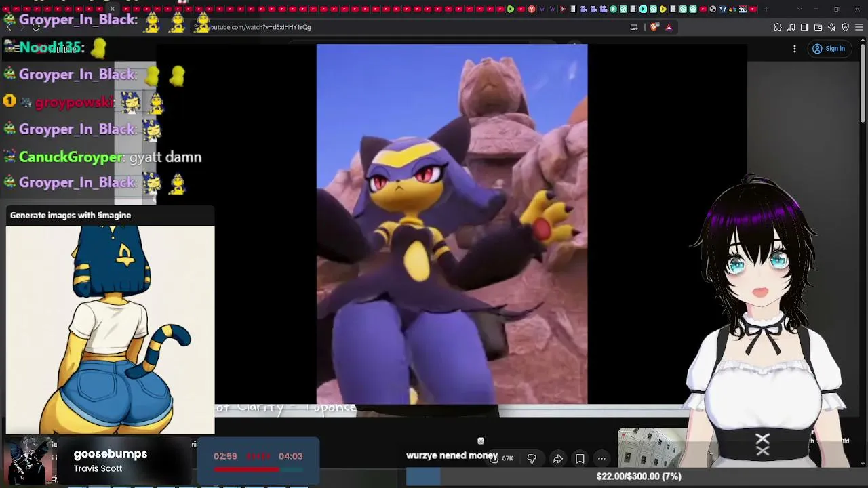Click the YouTube address bar URL
This screenshot has height=488, width=868.
(260, 27)
